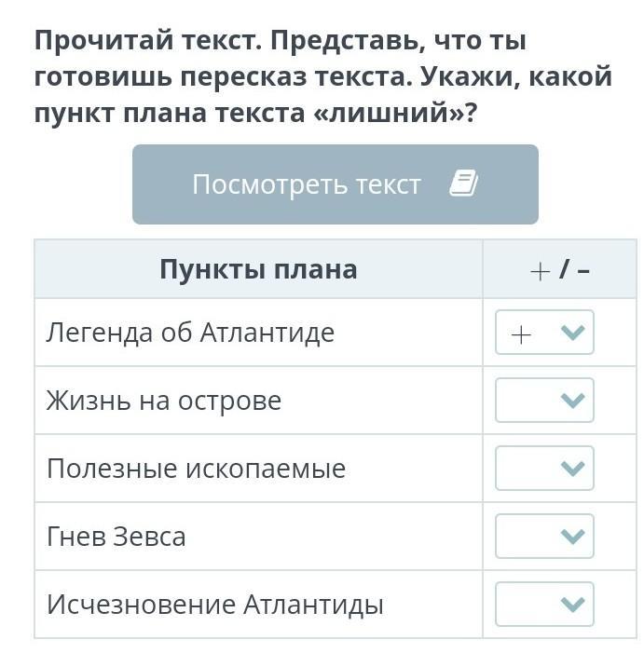
Task: Select the 'Легенда об Атлантиде' plan item text
Action: pyautogui.click(x=190, y=333)
